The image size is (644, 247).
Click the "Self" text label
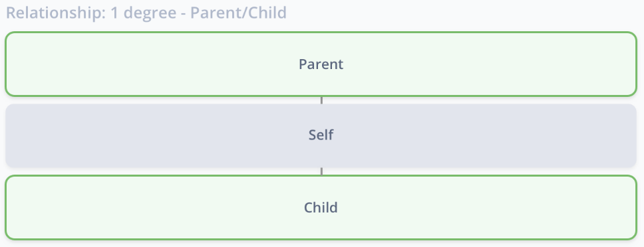click(x=321, y=135)
